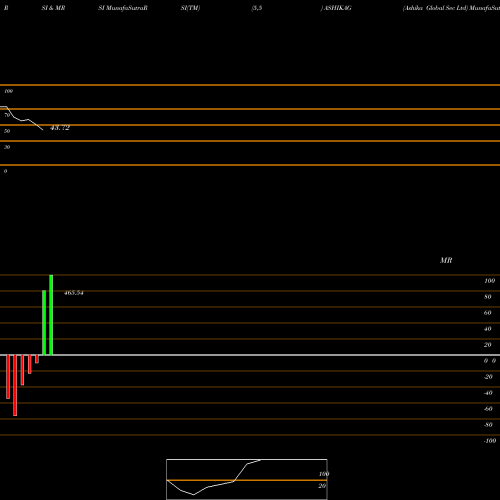Viewport: 500px width, 500px height.
Task: Click the 20 label in mini chart
Action: point(322,486)
